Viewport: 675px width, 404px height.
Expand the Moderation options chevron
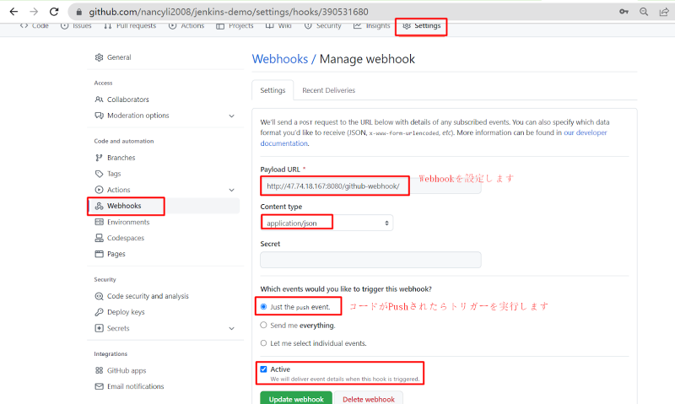232,116
